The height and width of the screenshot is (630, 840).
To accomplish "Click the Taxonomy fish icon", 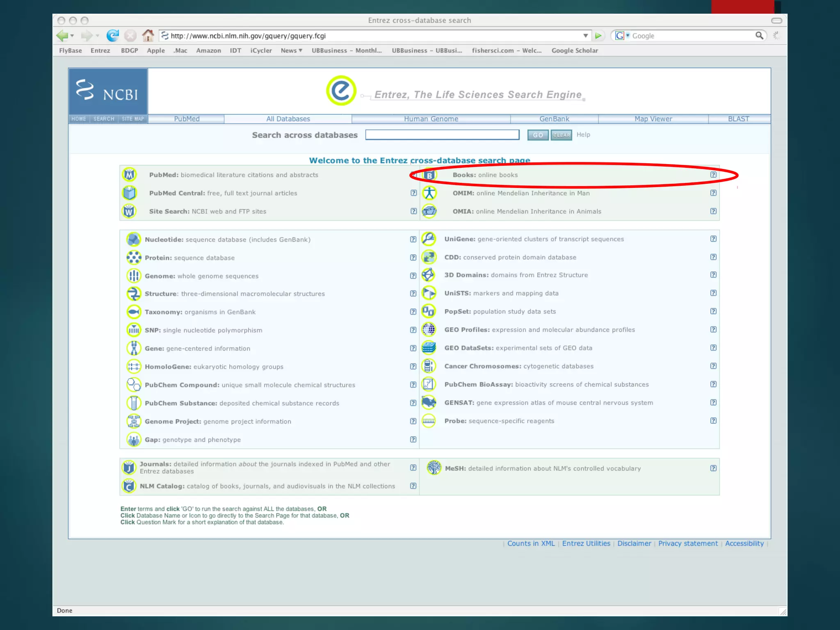I will (134, 312).
